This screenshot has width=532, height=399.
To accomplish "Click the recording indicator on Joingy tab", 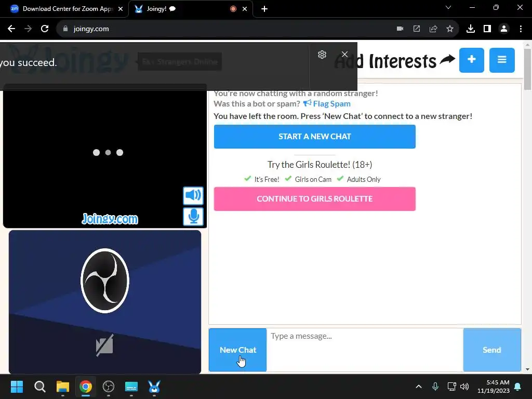I will 233,9.
